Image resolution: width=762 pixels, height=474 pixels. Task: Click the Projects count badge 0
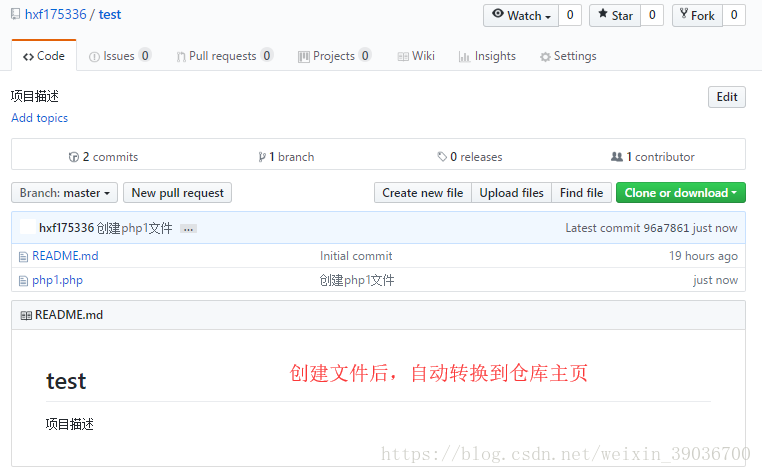[365, 55]
